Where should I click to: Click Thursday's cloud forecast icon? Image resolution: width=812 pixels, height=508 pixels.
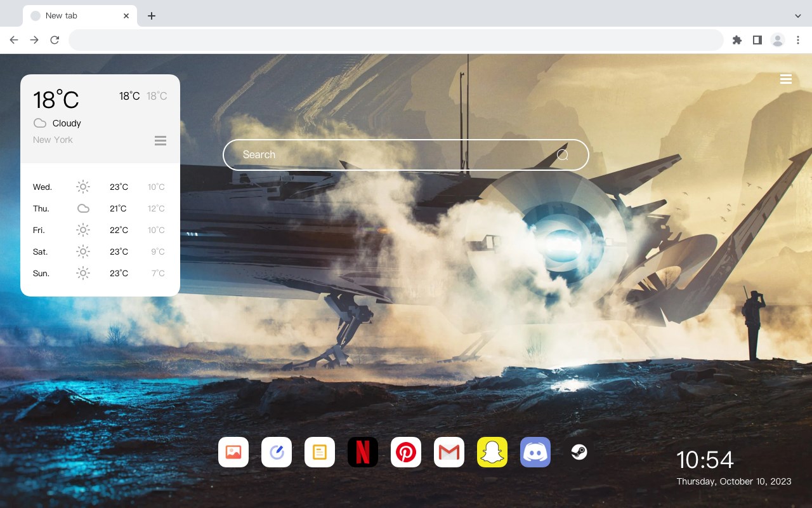(83, 208)
